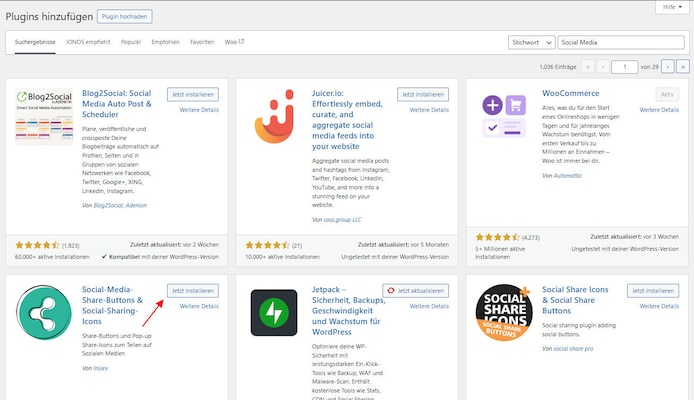Click the WooCommerce star rating
The height and width of the screenshot is (400, 694).
tap(497, 237)
